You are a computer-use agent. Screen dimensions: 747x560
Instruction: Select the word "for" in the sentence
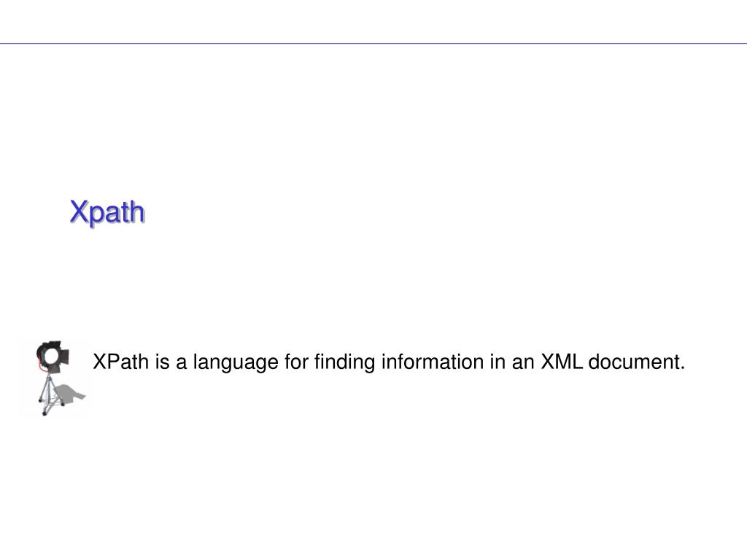296,362
